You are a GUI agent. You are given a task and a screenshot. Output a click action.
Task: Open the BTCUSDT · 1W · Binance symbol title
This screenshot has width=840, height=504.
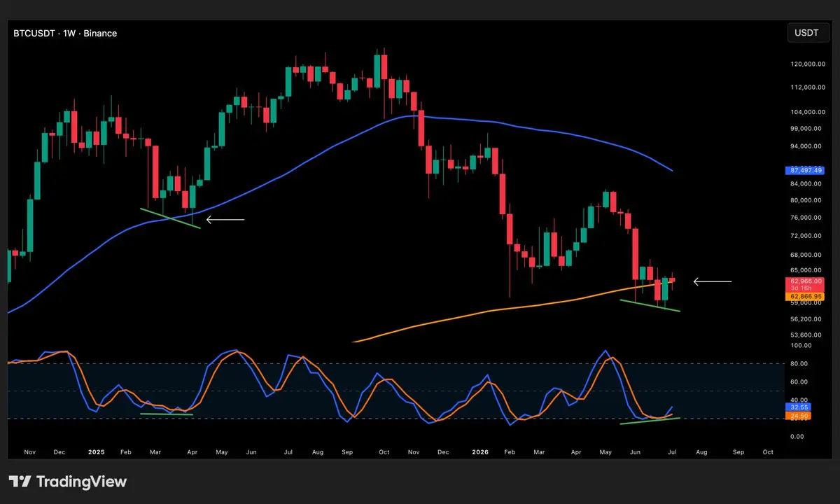pyautogui.click(x=65, y=33)
